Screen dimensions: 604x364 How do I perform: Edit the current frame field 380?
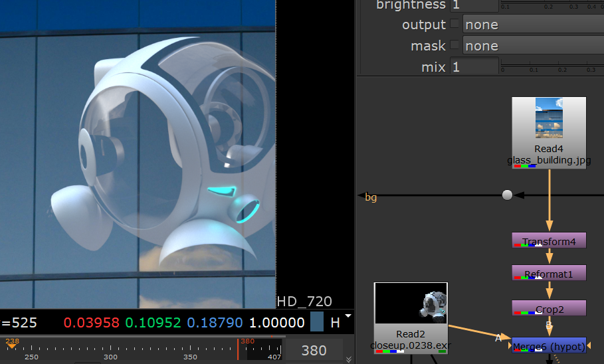coord(314,350)
